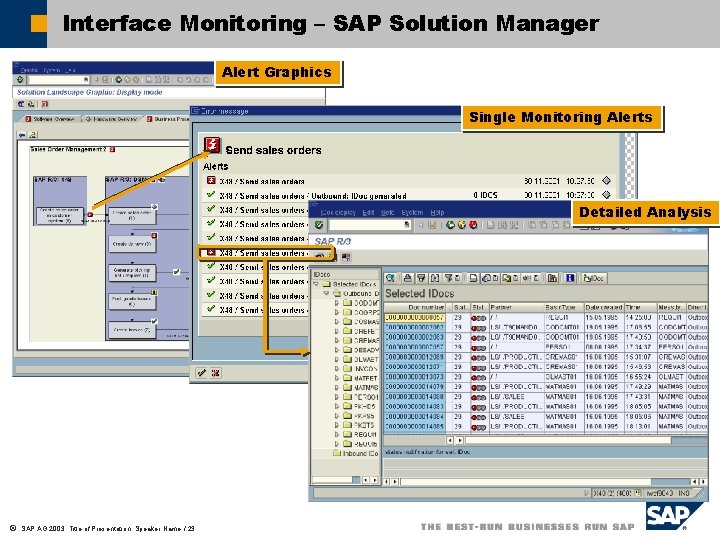This screenshot has height=540, width=720.
Task: Click the layout icon below the SAP R/3 title
Action: (x=346, y=257)
